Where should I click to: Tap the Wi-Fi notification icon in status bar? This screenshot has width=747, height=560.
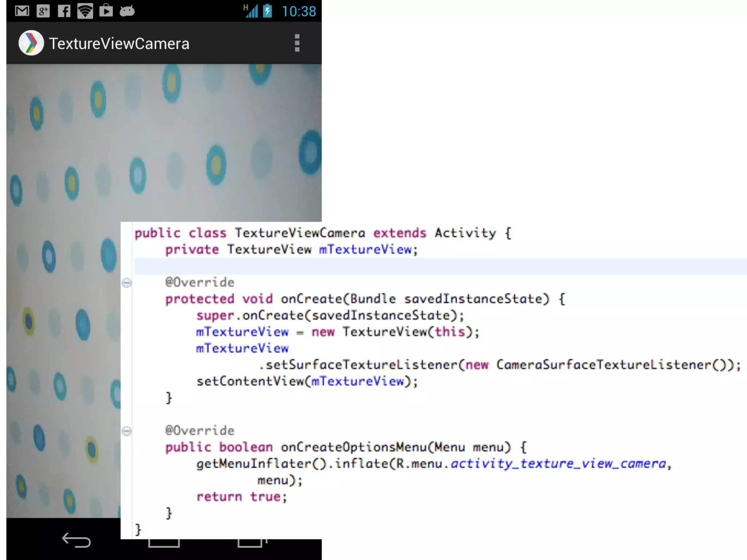pos(85,11)
